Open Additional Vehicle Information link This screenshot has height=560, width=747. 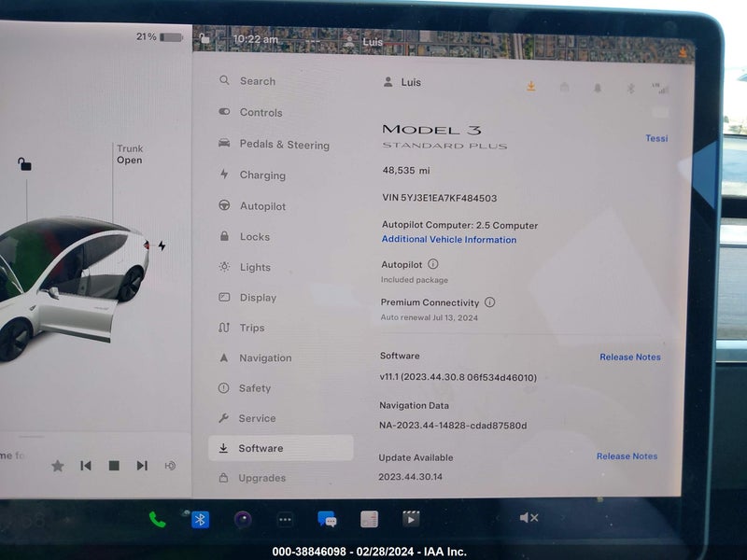449,239
